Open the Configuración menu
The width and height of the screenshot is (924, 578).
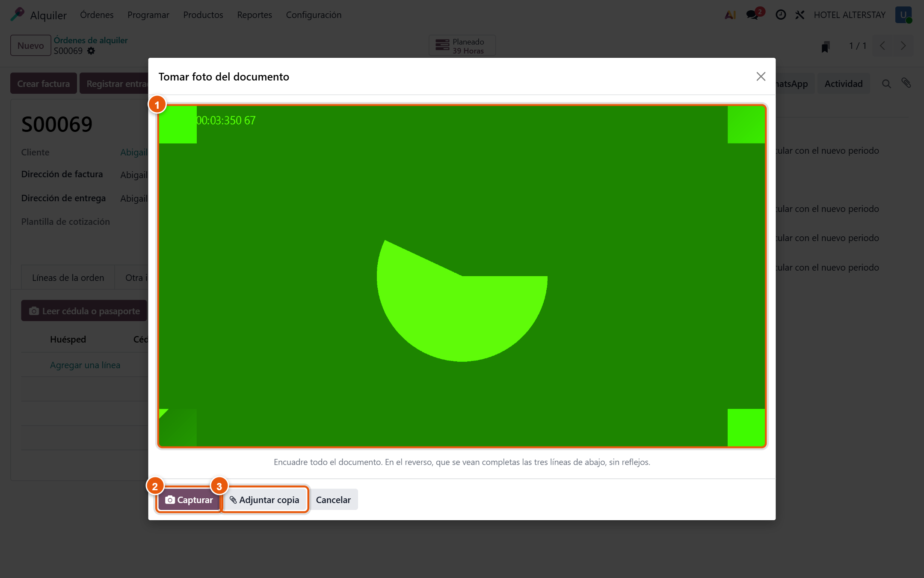pos(314,15)
